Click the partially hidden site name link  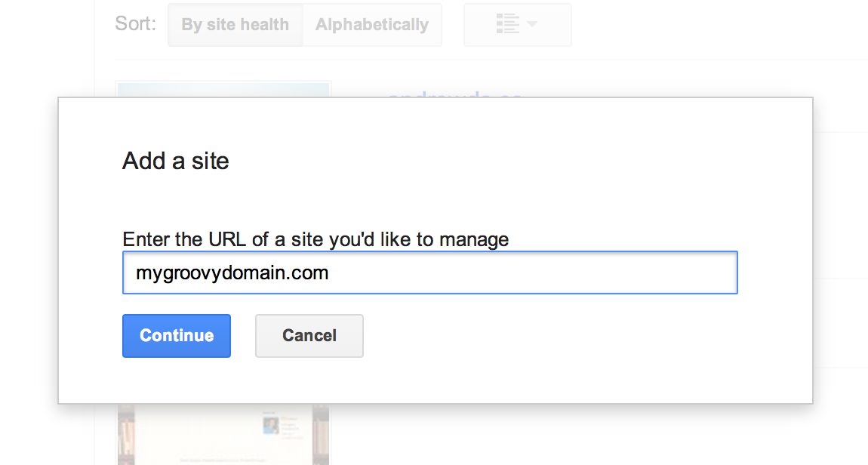[x=454, y=94]
